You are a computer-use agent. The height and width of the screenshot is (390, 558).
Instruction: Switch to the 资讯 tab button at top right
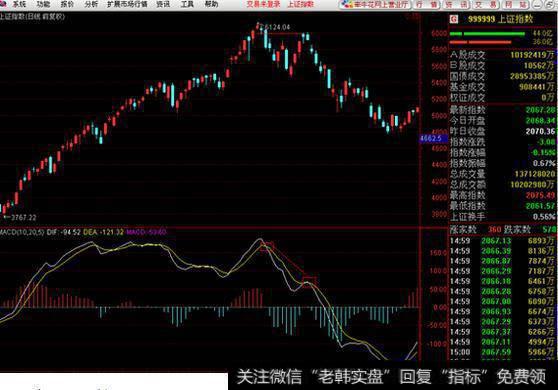tap(457, 4)
